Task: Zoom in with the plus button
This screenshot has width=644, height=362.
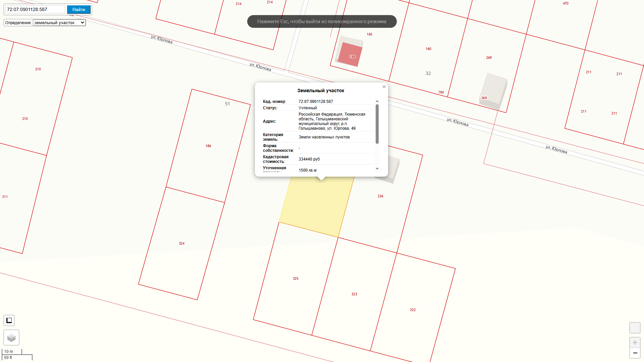Action: [635, 343]
